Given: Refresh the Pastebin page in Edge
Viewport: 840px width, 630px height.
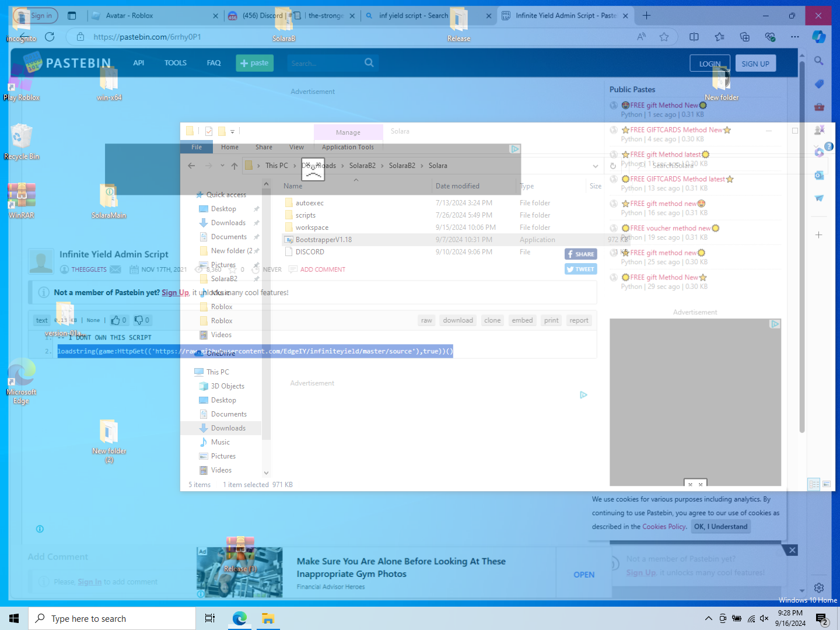Looking at the screenshot, I should point(50,37).
